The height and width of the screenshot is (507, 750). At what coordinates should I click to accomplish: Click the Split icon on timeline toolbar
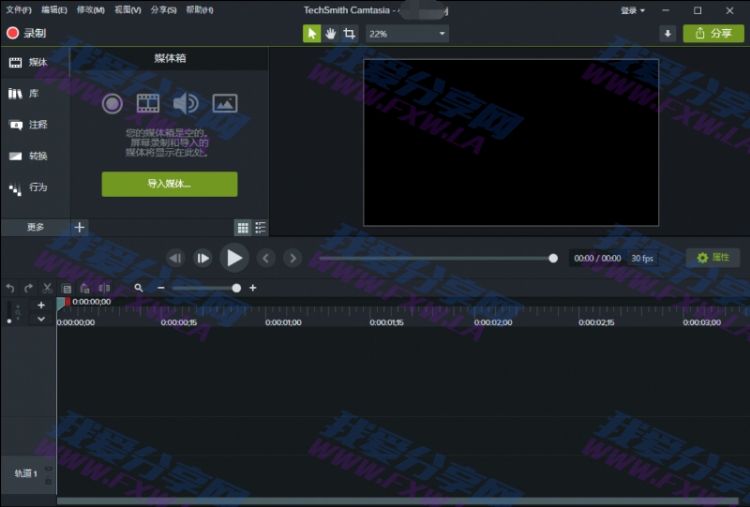point(104,288)
